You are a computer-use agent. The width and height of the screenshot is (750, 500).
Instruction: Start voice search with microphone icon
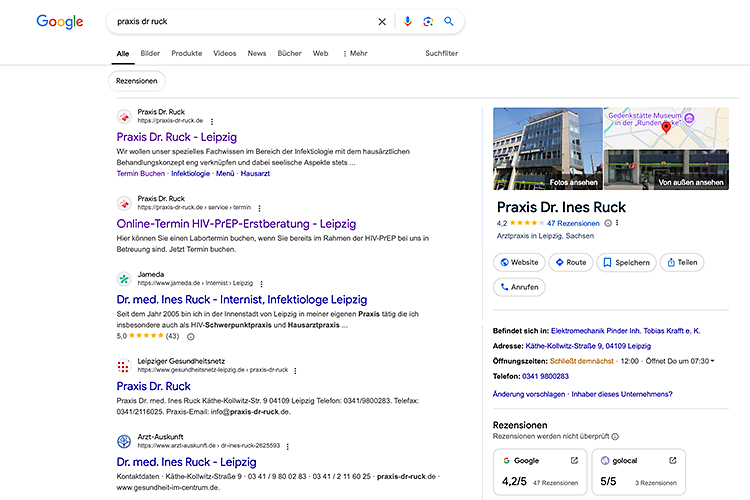407,21
